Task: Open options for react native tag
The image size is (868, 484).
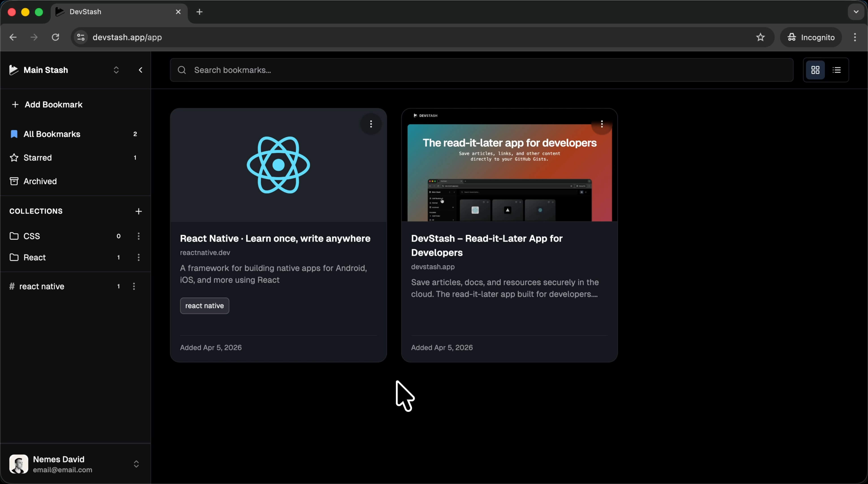Action: (x=134, y=286)
